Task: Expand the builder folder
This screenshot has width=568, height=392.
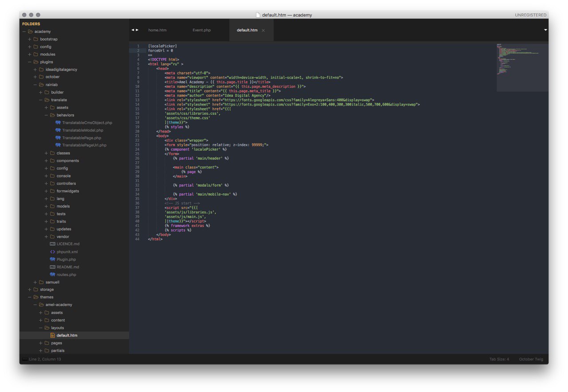Action: pos(41,92)
